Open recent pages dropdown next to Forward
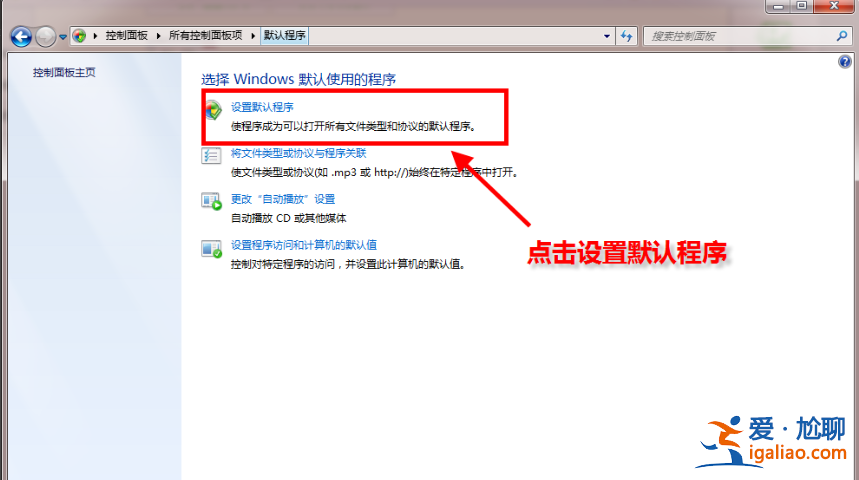The height and width of the screenshot is (480, 859). coord(62,37)
